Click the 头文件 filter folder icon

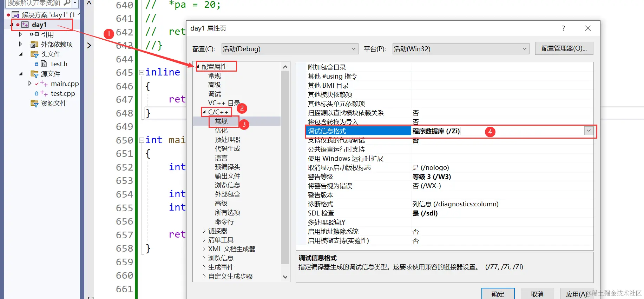click(x=34, y=54)
